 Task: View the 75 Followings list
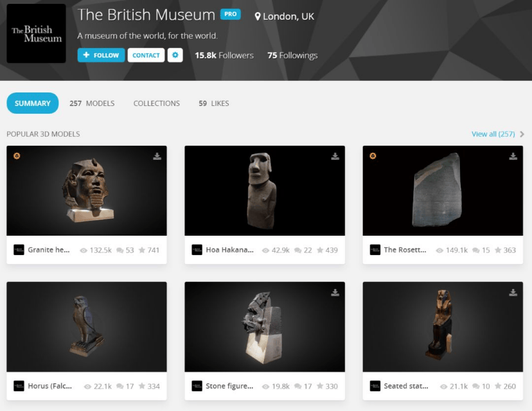coord(292,55)
